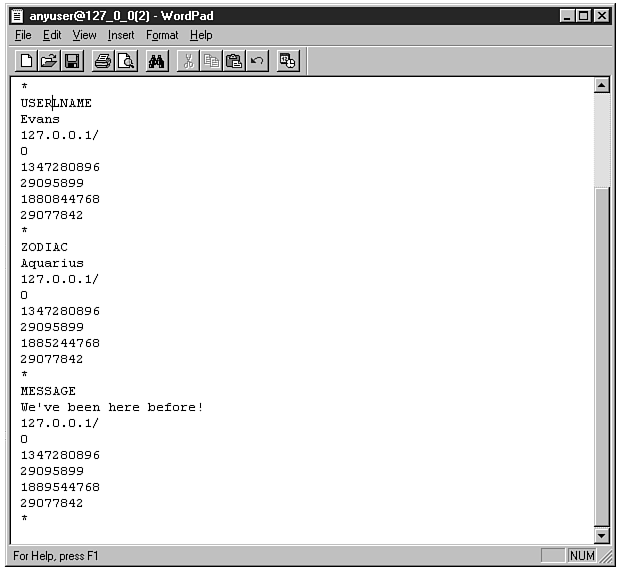Screen dimensions: 627x577
Task: Click the Open folder toolbar icon
Action: tap(49, 62)
